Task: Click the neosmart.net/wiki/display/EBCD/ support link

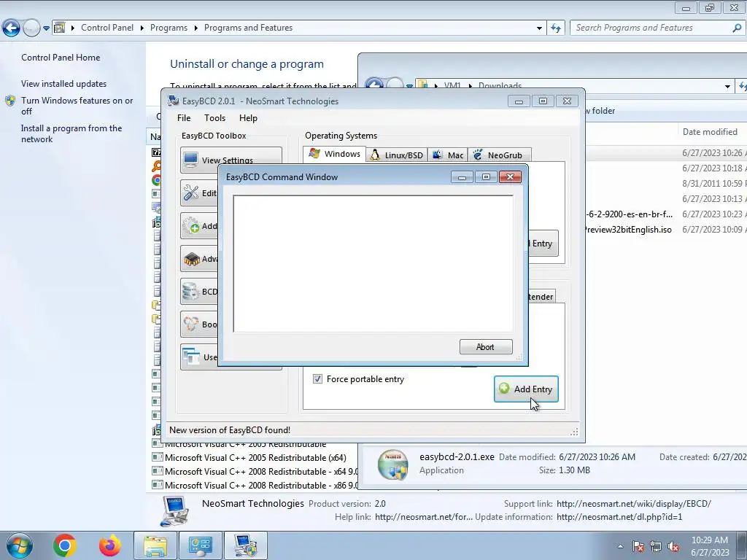Action: (x=634, y=504)
